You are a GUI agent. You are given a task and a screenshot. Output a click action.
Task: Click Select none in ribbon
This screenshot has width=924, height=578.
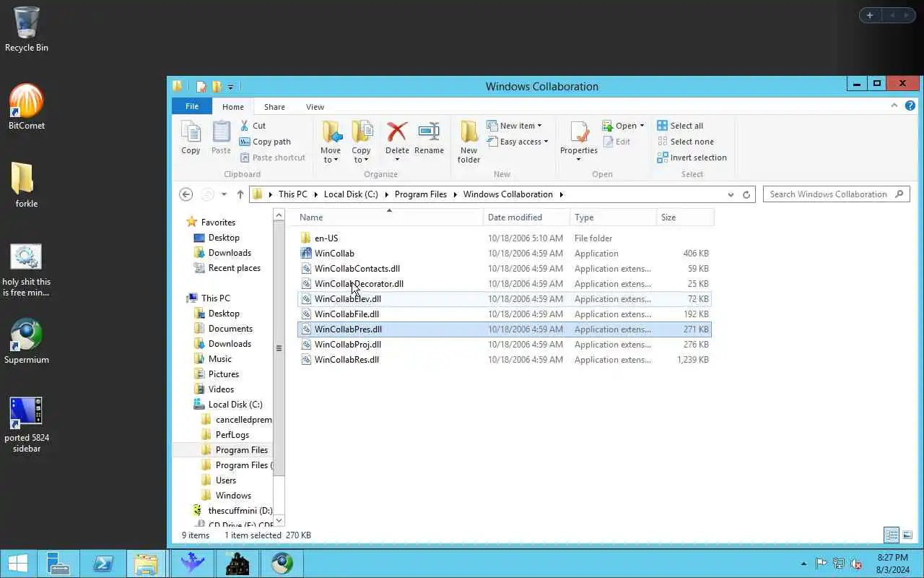pos(685,142)
